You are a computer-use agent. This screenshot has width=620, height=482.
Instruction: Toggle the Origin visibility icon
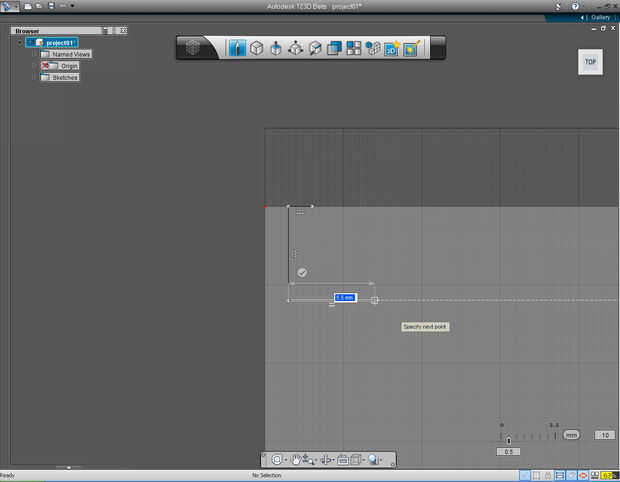45,66
